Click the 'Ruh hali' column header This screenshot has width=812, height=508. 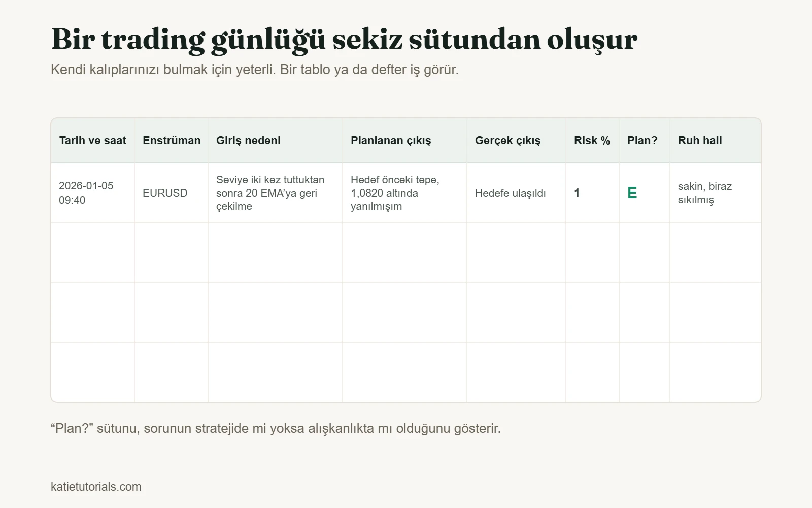point(716,141)
